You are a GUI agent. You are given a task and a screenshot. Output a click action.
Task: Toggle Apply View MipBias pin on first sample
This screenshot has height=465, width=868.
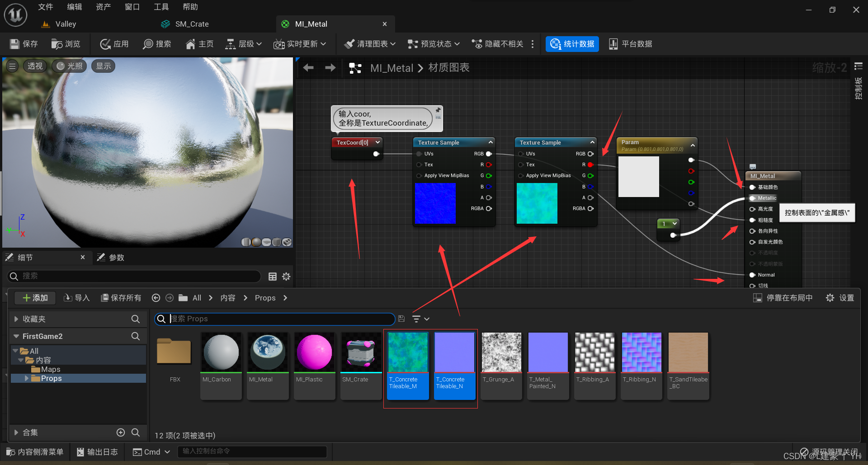pyautogui.click(x=419, y=175)
